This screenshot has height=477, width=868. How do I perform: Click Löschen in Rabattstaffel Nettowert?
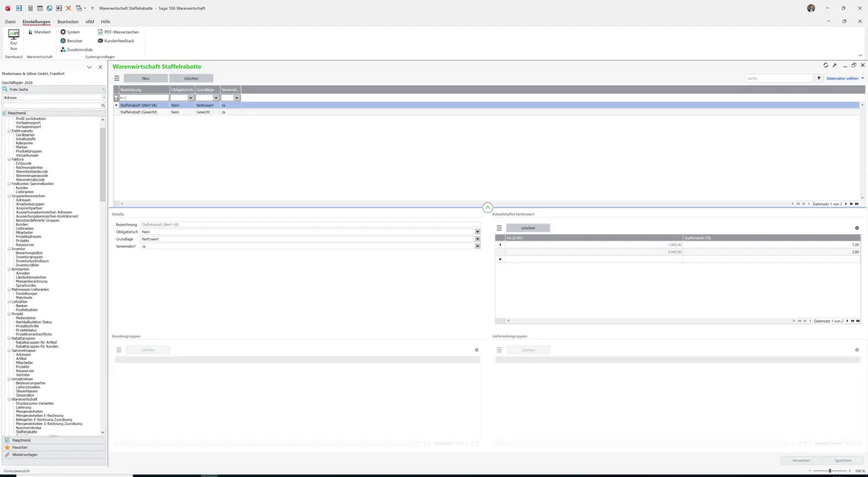(x=528, y=228)
